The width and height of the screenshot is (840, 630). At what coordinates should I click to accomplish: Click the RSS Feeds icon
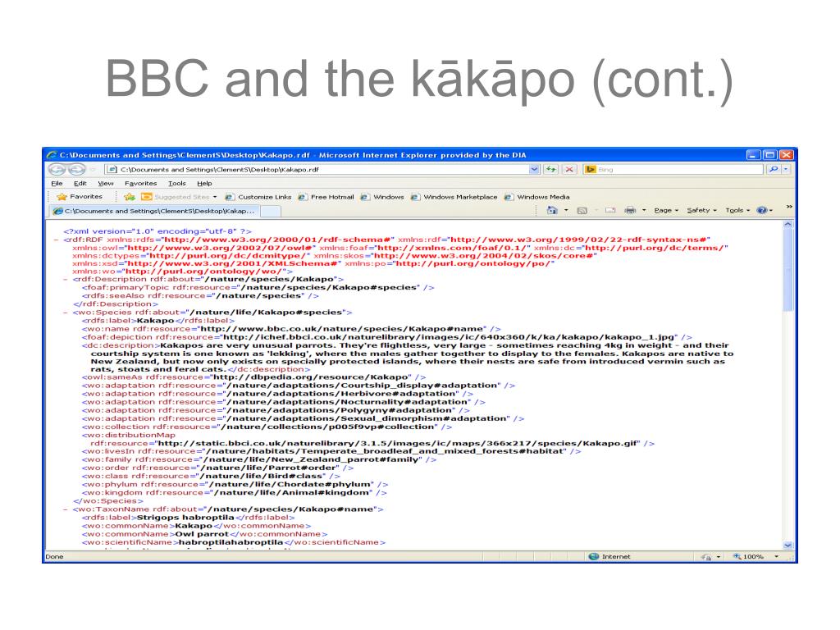pos(582,211)
